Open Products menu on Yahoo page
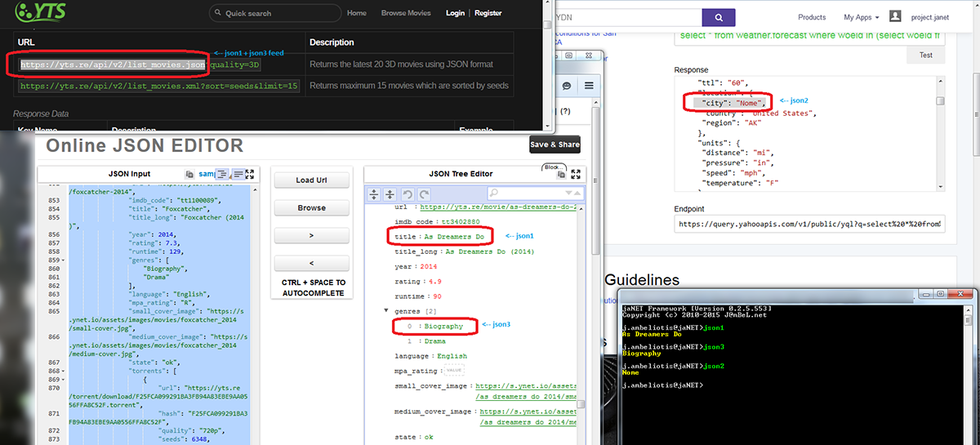 pos(812,17)
